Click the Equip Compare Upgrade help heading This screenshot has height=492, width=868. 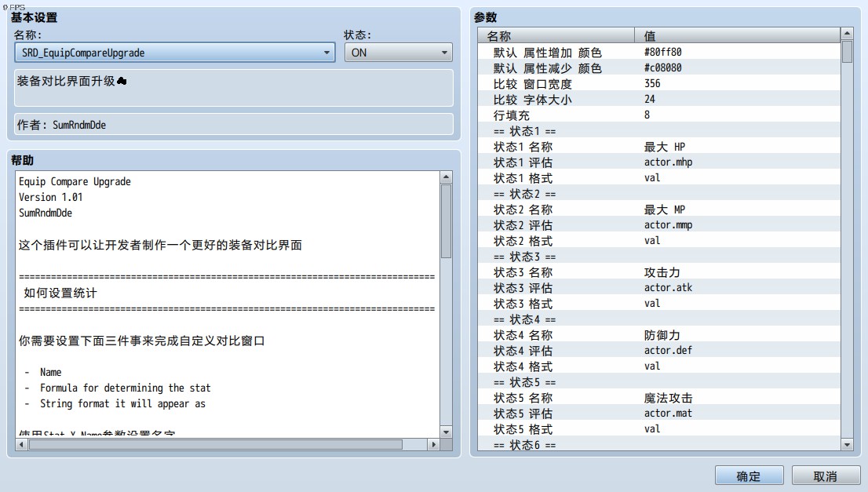[75, 181]
